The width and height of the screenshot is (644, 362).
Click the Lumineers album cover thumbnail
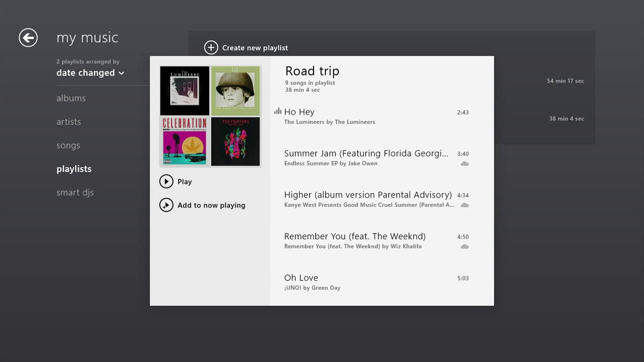tap(185, 90)
